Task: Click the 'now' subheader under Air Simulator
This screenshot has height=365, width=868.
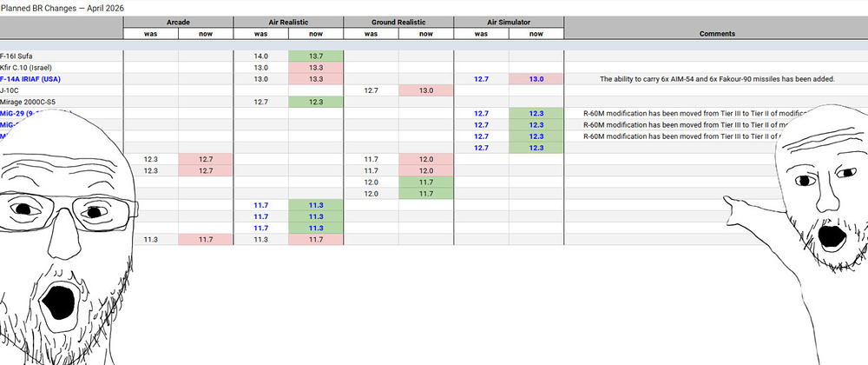Action: pos(536,34)
